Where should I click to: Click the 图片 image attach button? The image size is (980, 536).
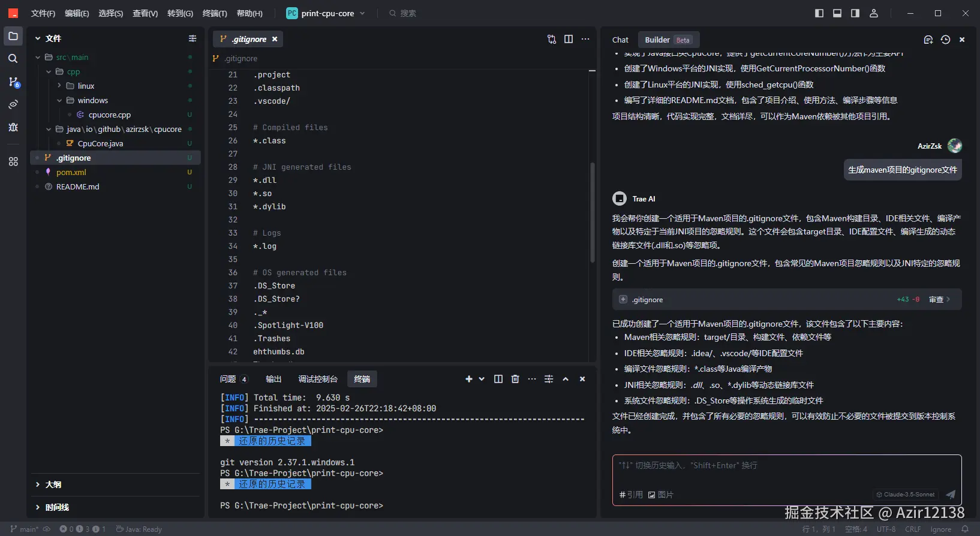[x=661, y=495]
